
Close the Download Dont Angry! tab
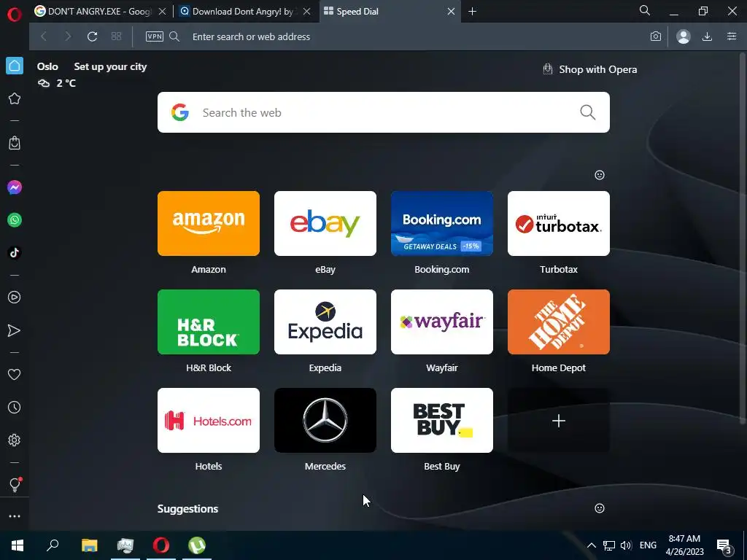click(x=307, y=12)
